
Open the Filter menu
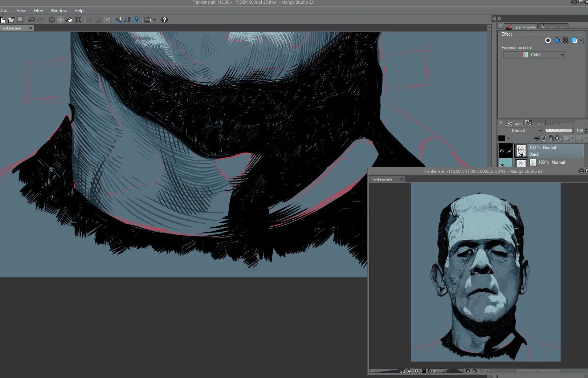pos(38,11)
